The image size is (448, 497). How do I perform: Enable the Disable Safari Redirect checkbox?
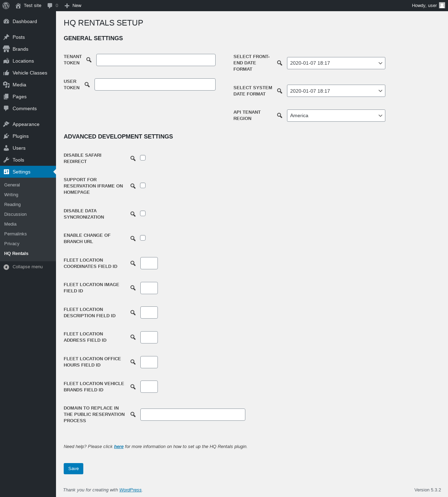coord(143,158)
